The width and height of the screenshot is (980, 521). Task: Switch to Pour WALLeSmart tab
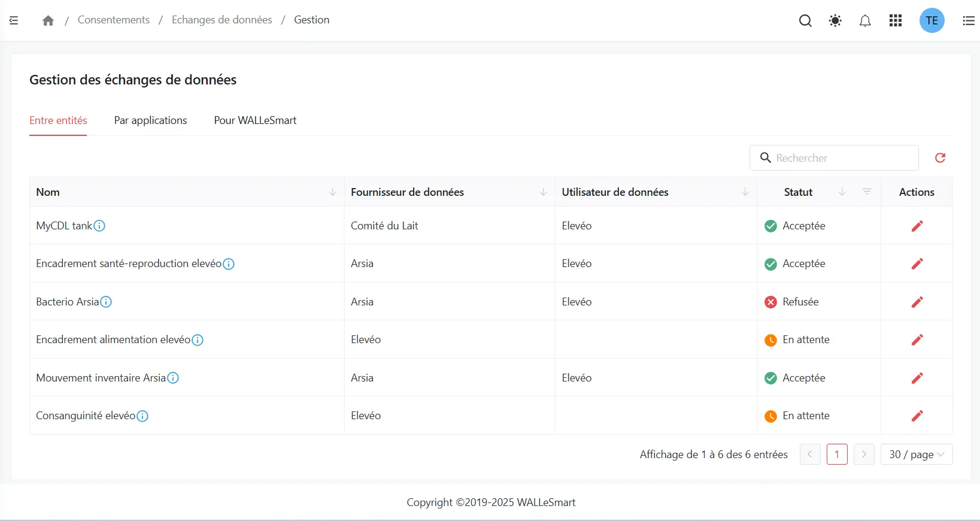[x=255, y=120]
